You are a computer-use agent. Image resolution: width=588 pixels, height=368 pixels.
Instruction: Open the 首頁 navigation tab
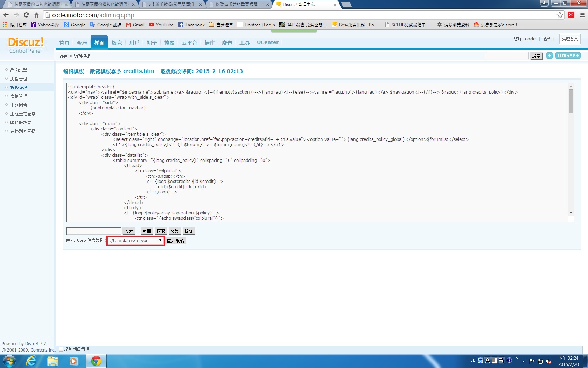click(x=64, y=42)
